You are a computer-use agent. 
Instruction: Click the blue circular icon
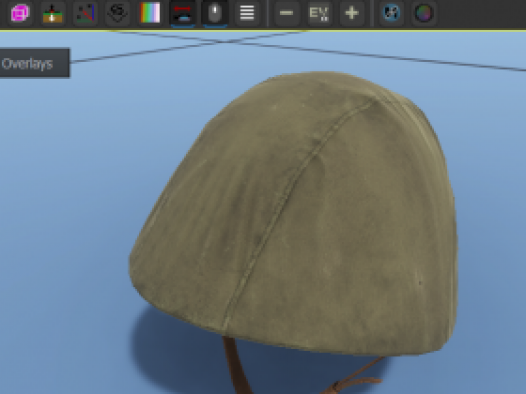391,13
